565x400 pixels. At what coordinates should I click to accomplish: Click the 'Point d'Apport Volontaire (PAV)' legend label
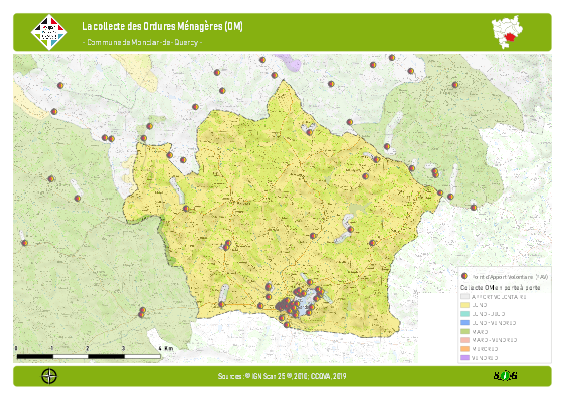[510, 277]
